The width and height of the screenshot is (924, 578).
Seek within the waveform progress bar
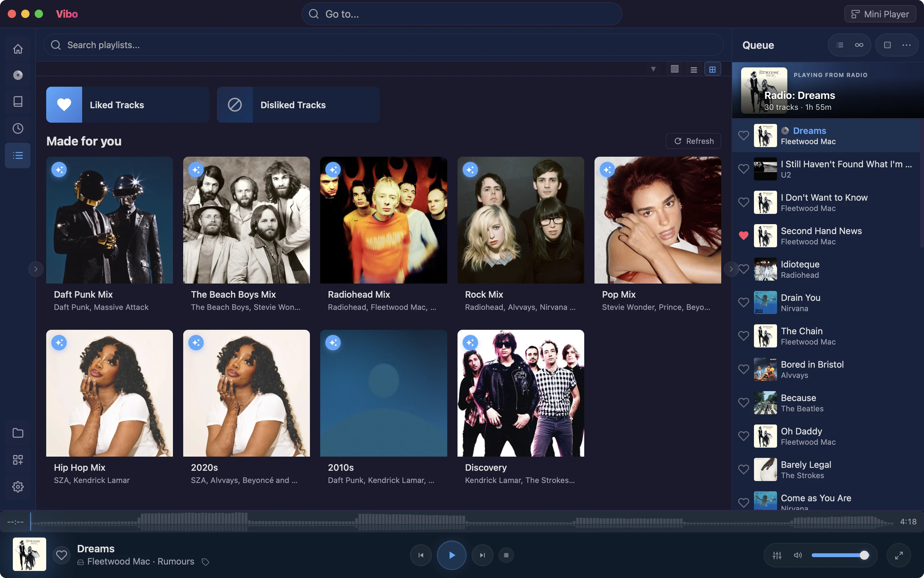(462, 521)
